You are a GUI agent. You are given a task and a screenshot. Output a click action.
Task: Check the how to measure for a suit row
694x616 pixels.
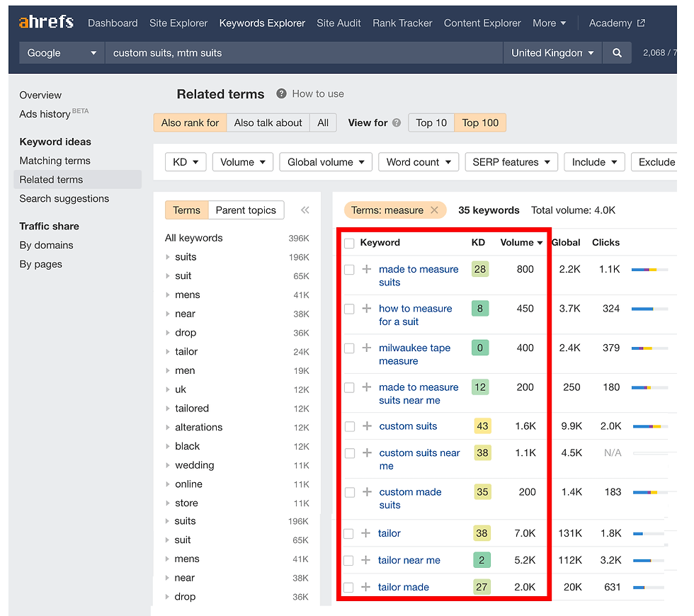pyautogui.click(x=349, y=309)
